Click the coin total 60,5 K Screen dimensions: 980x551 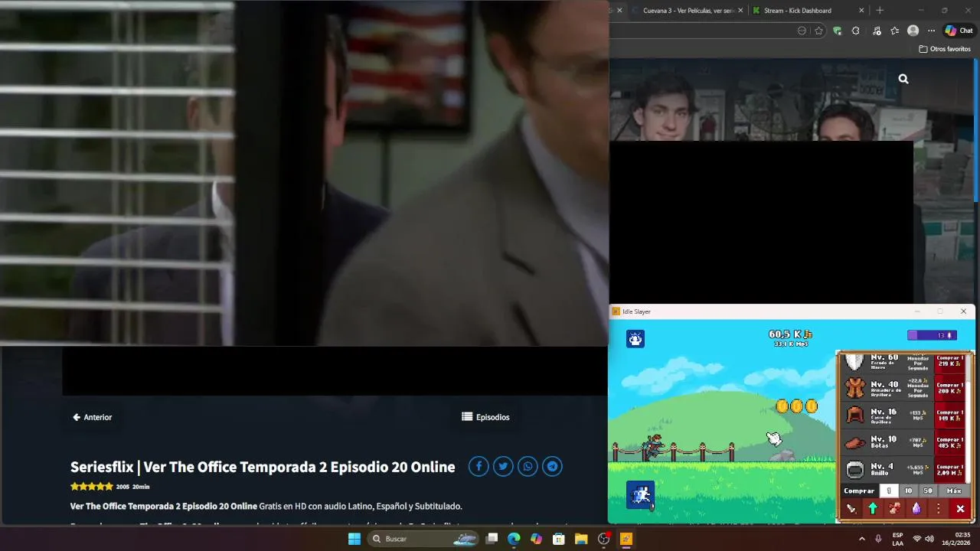[790, 334]
